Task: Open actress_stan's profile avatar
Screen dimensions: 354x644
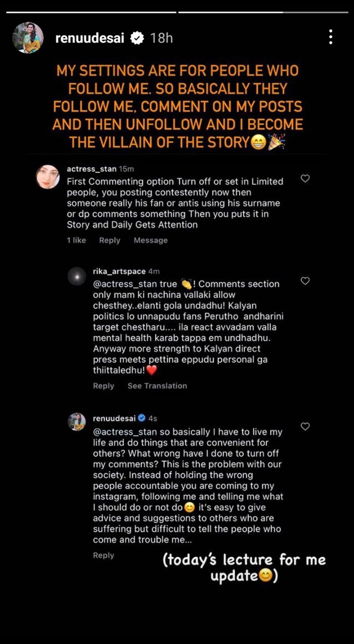Action: (48, 177)
